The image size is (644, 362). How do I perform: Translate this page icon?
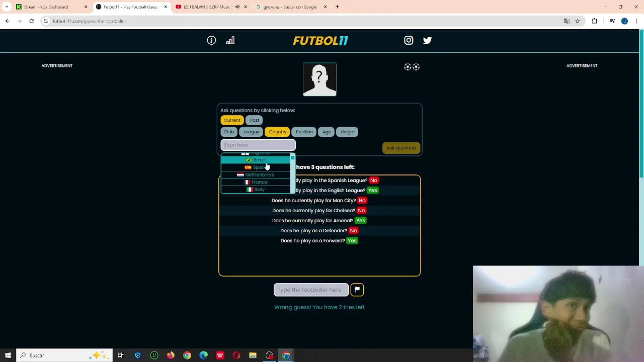click(567, 21)
